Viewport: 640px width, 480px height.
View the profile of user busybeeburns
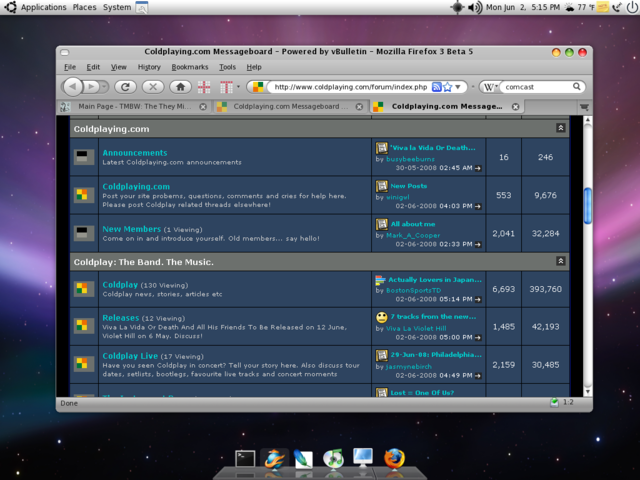coord(410,159)
